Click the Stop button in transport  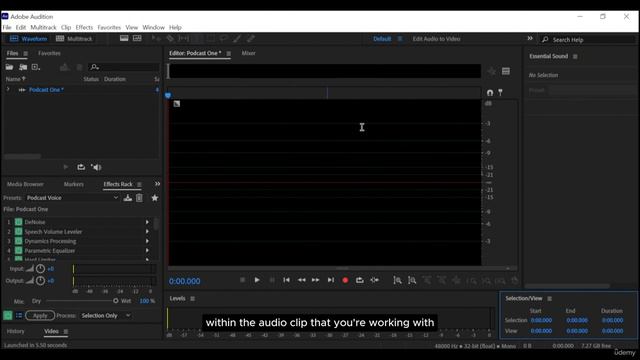point(242,280)
